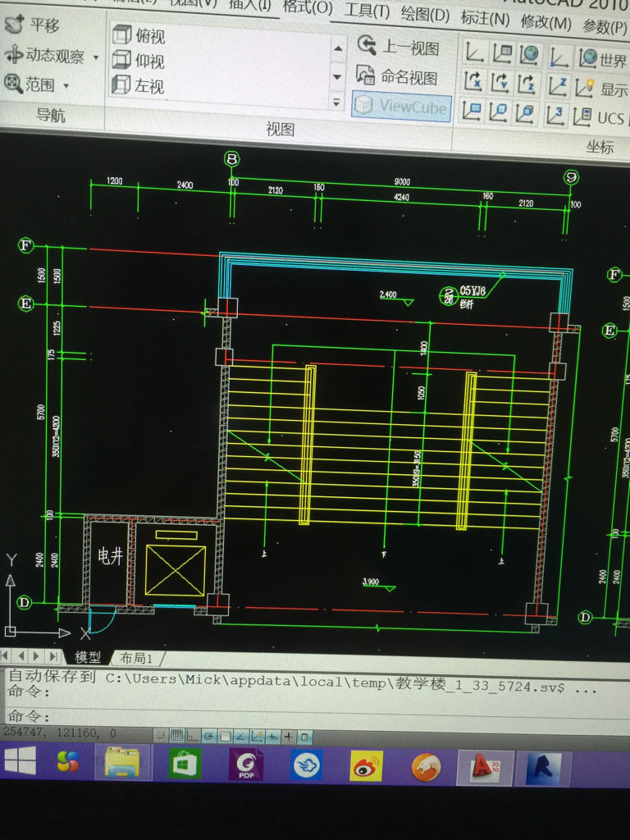This screenshot has height=840, width=630.
Task: Click the Orbit (动态观察) tool icon
Action: coord(14,56)
